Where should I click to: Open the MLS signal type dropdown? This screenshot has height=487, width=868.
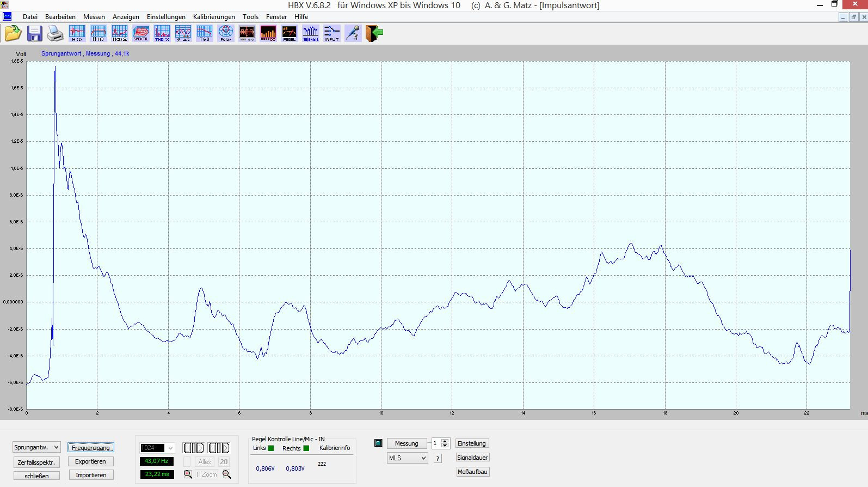pos(408,458)
